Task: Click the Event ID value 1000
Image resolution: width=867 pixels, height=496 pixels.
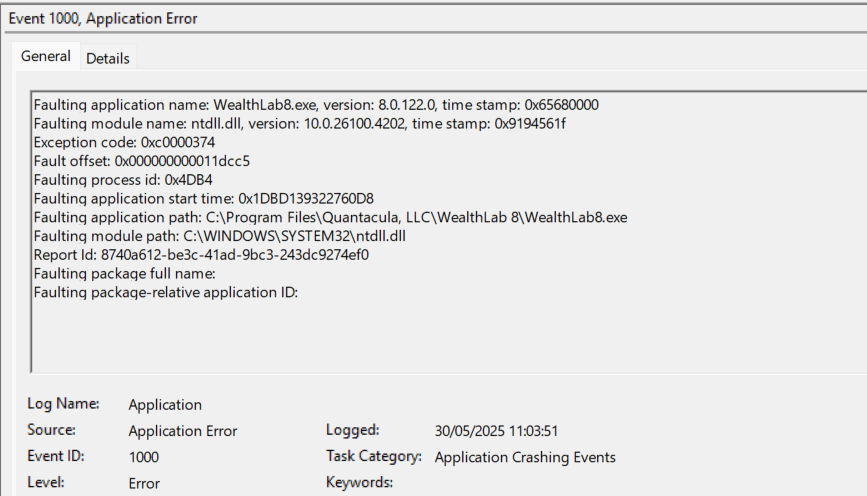Action: [144, 457]
